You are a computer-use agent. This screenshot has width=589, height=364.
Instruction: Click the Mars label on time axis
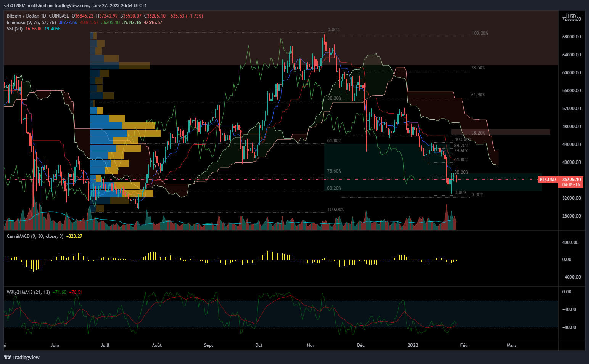(511, 345)
